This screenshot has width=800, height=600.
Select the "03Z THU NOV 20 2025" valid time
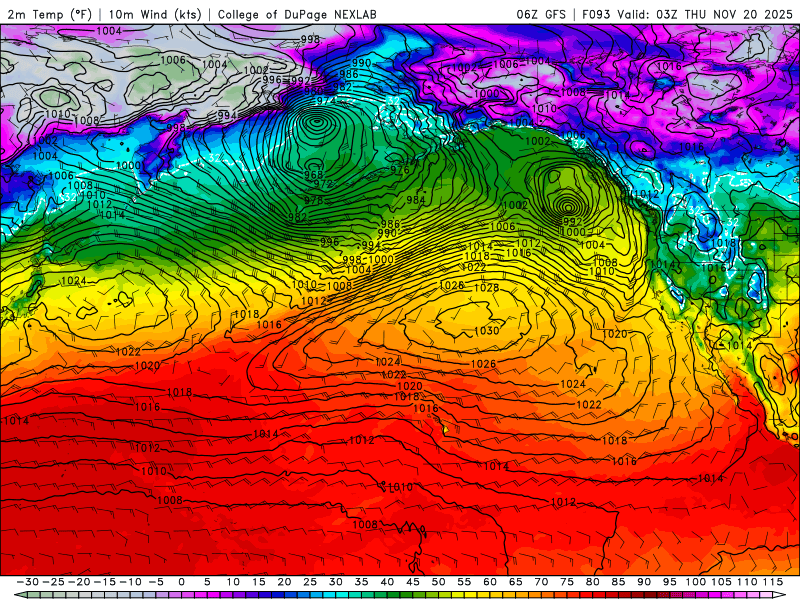[724, 14]
